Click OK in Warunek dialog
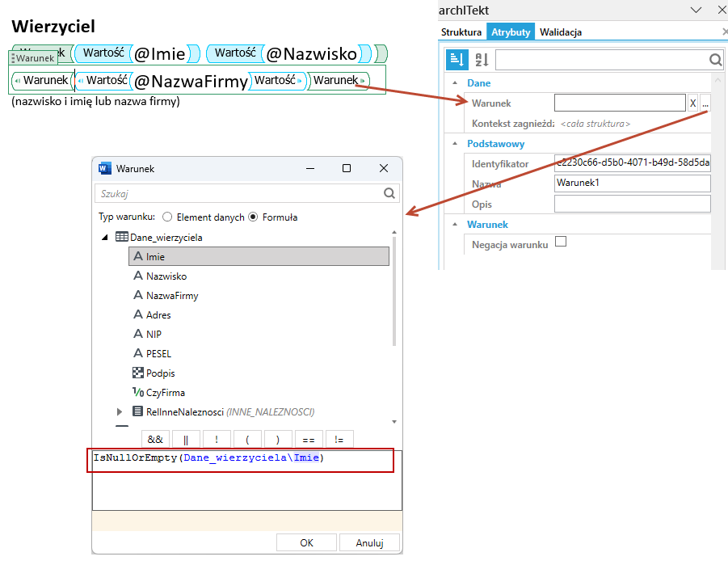 click(306, 542)
